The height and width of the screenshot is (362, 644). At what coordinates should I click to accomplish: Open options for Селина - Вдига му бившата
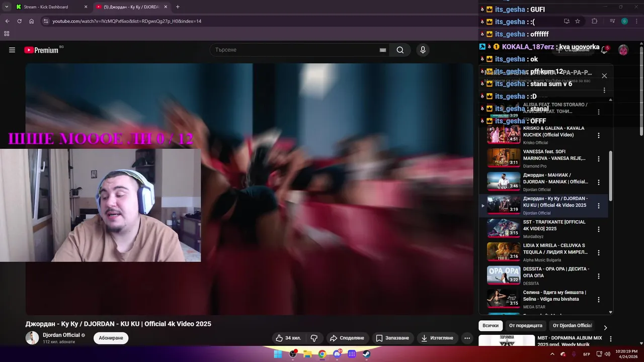pyautogui.click(x=599, y=300)
